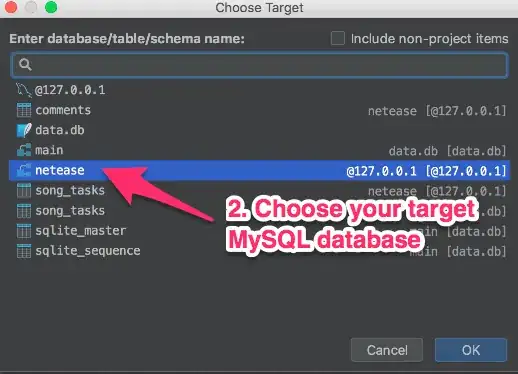Viewport: 518px width, 374px height.
Task: Click the table icon beside comments
Action: (x=24, y=110)
